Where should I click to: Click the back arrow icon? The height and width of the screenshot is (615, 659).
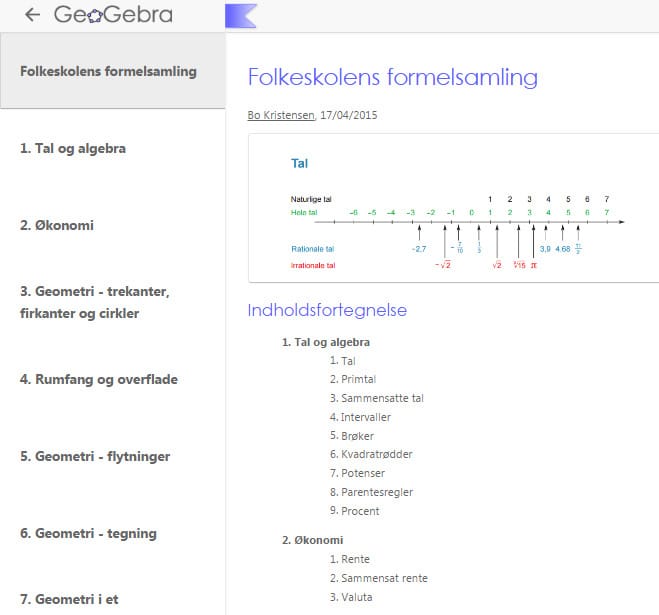[x=32, y=15]
